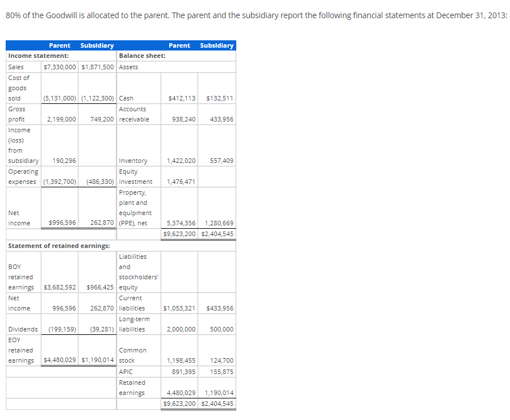Click the Cash row label

[125, 98]
